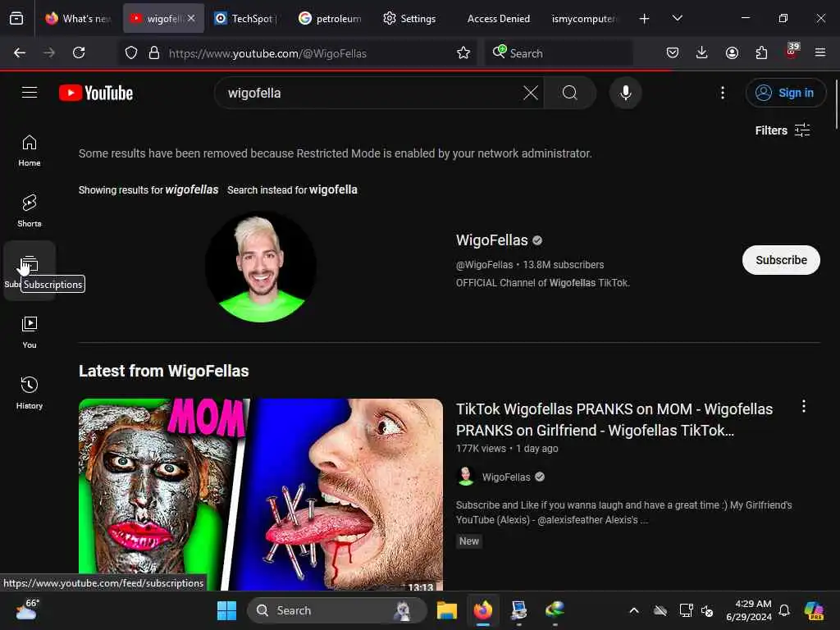Open the search Filters panel
Viewport: 840px width, 630px height.
(x=782, y=130)
